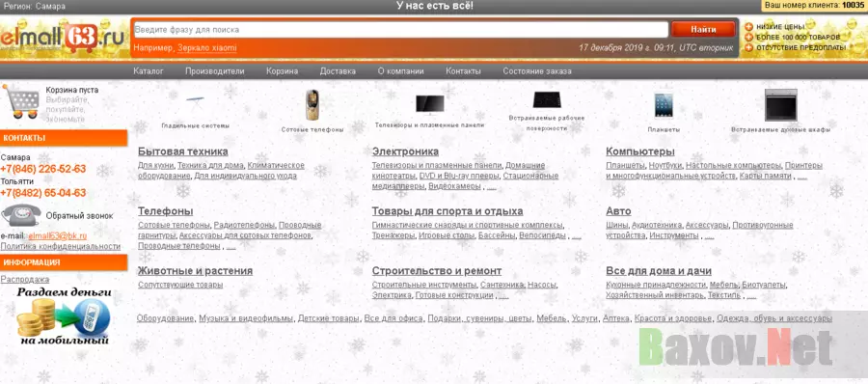
Task: Open Животные и растения category heading
Action: point(195,271)
